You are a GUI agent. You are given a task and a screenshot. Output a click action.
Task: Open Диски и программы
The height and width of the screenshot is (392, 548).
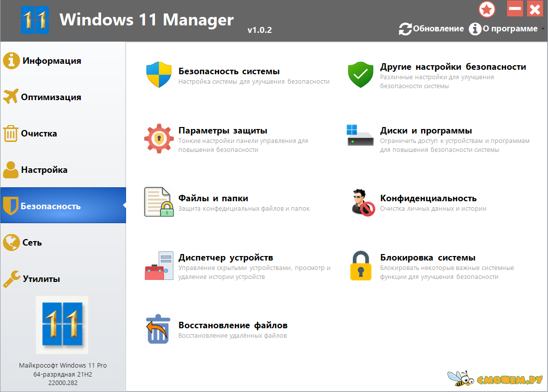pyautogui.click(x=426, y=131)
